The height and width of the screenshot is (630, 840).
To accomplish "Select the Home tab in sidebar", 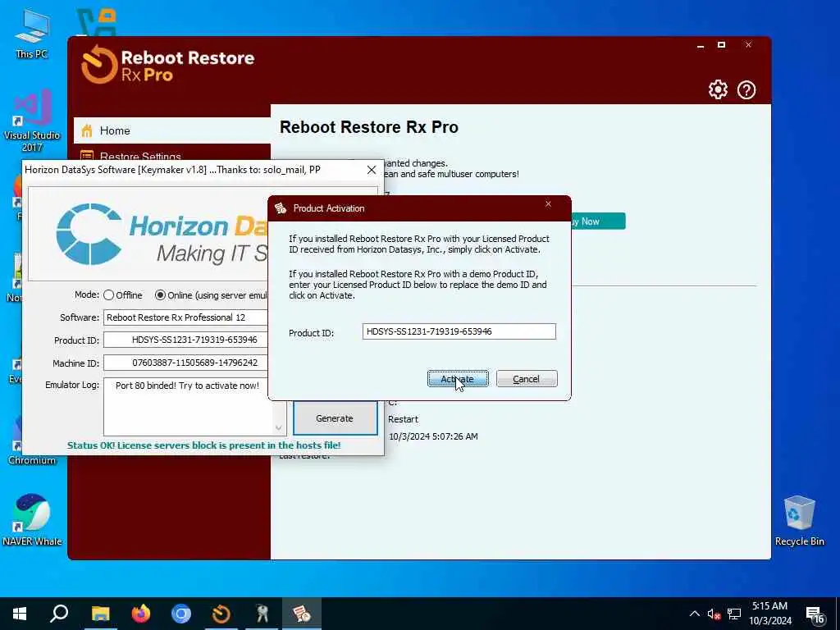I will point(172,130).
